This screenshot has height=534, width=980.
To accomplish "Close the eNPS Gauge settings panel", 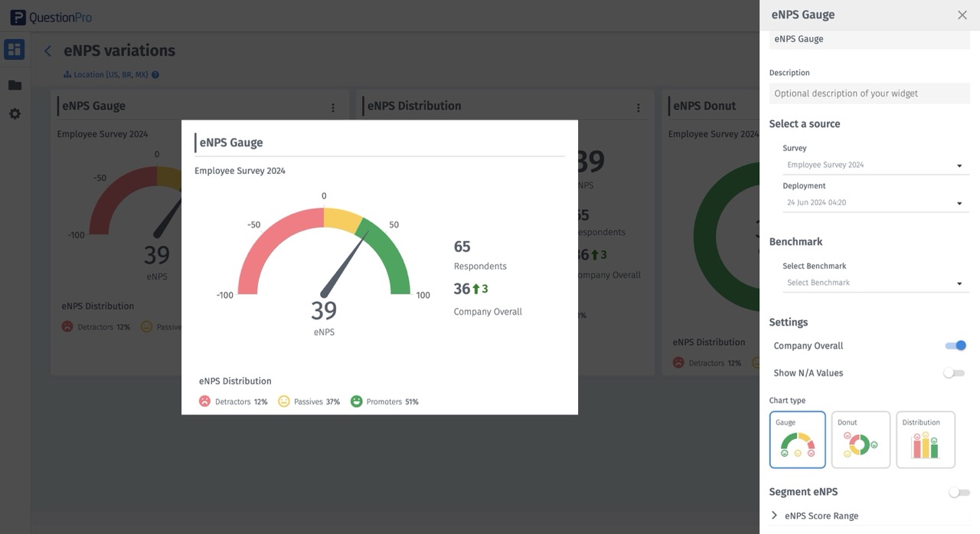I will (962, 15).
